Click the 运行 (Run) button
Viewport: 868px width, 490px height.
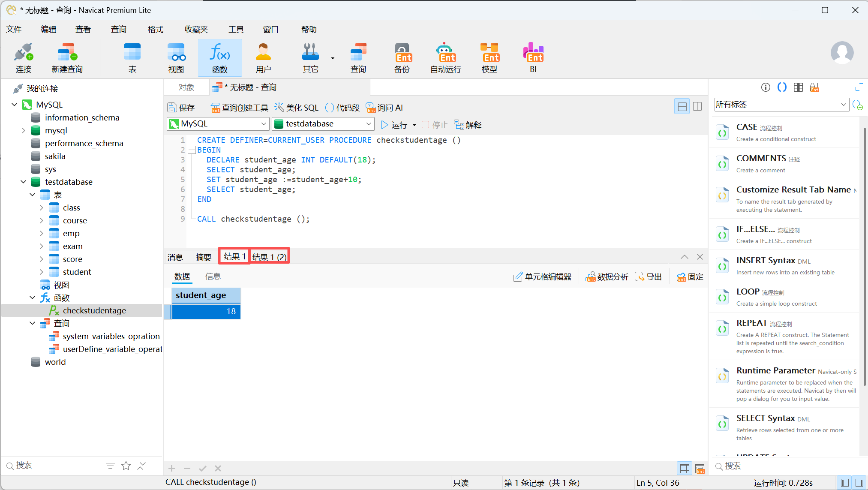point(394,125)
